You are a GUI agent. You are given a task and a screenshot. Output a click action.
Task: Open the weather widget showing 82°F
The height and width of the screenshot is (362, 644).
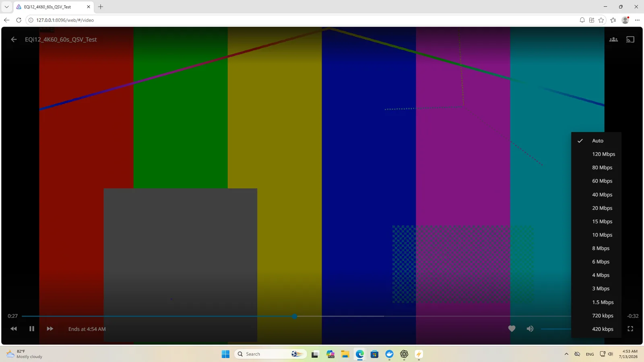pyautogui.click(x=25, y=354)
